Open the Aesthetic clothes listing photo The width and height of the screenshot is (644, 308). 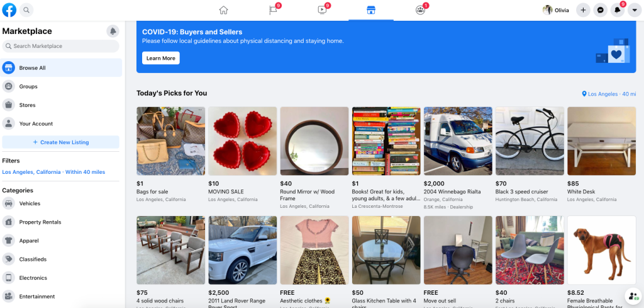click(314, 250)
